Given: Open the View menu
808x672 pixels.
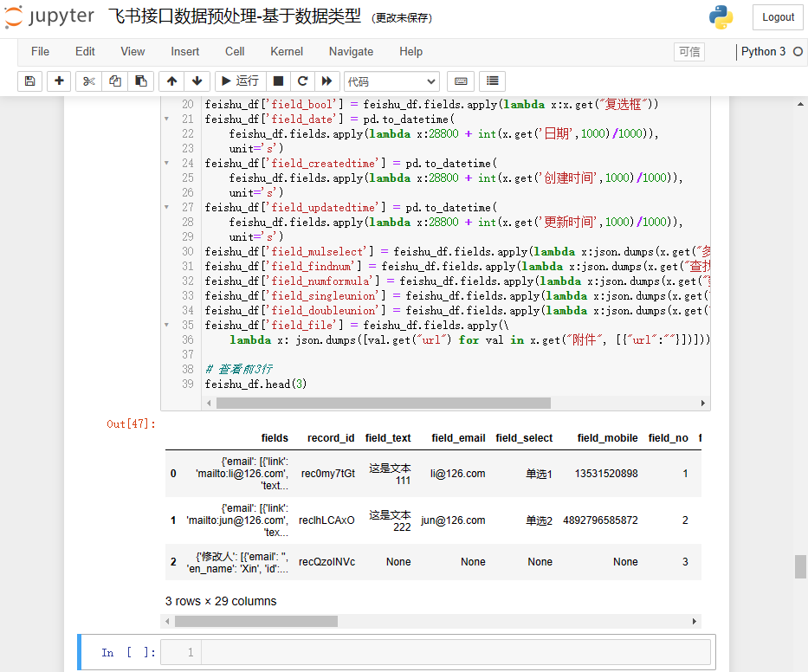Looking at the screenshot, I should [133, 52].
